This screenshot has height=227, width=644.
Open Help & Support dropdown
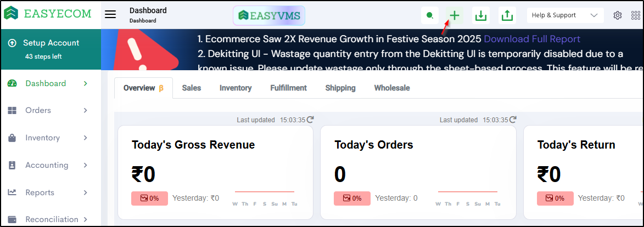565,15
